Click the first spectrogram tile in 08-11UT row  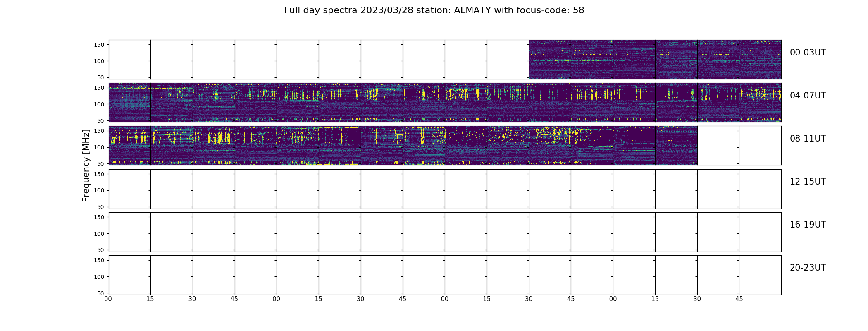tap(130, 146)
